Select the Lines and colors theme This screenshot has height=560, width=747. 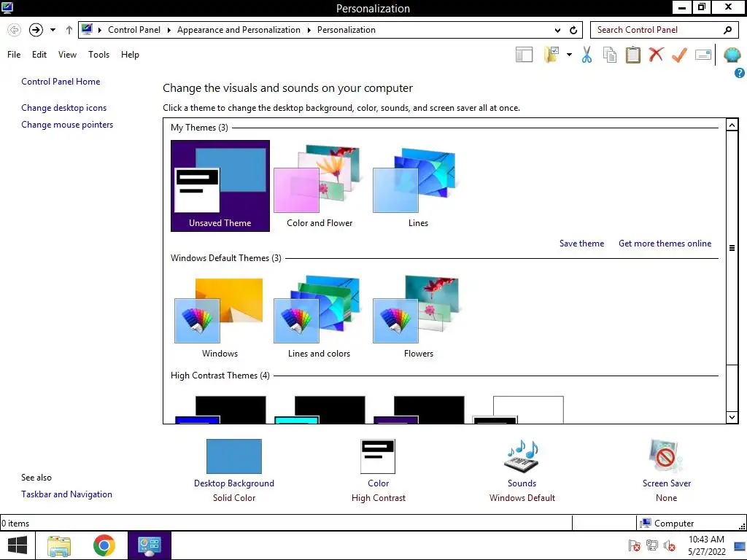point(320,316)
